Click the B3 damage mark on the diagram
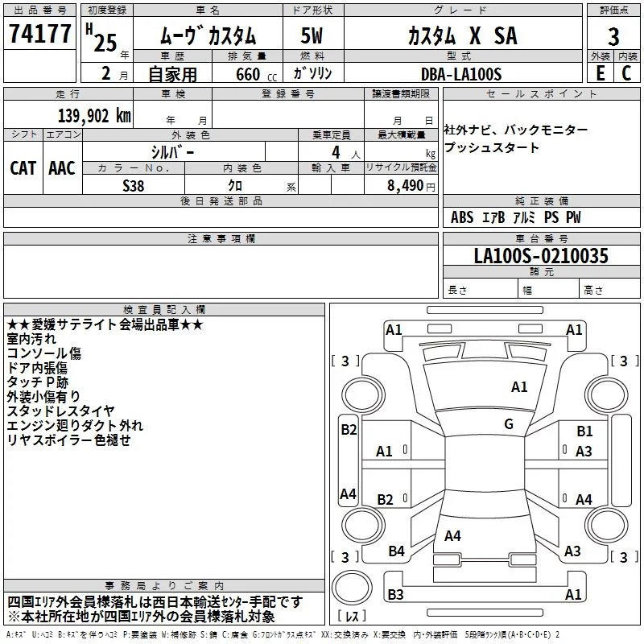Screen dimensions: 644x644 pyautogui.click(x=395, y=594)
